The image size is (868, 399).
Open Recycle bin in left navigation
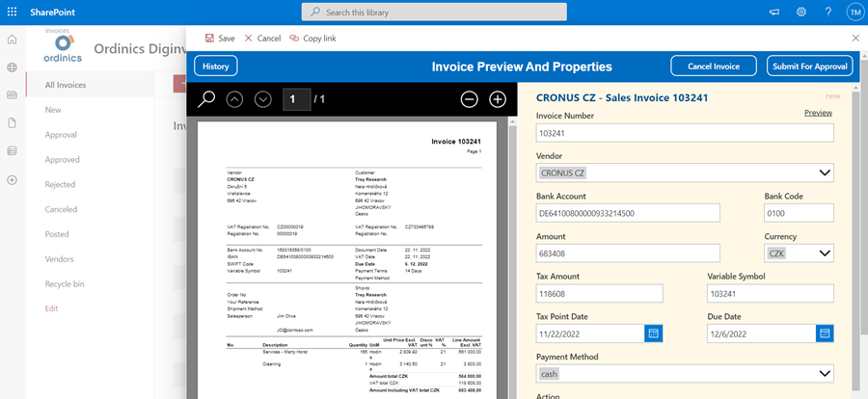[x=65, y=284]
